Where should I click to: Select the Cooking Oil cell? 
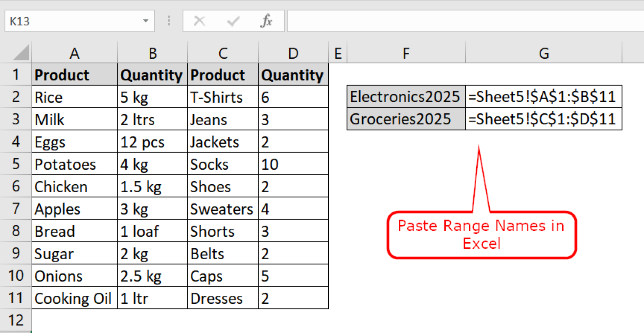click(74, 298)
